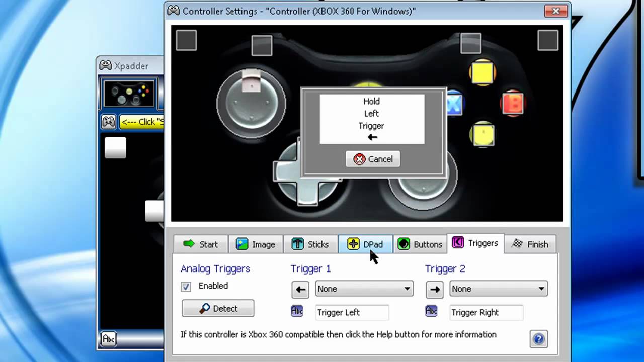
Task: Select the Triggers tab
Action: coord(475,243)
